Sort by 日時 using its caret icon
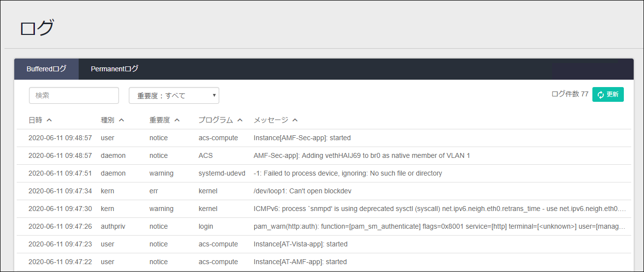Screen dimensions: 644x272 49,120
